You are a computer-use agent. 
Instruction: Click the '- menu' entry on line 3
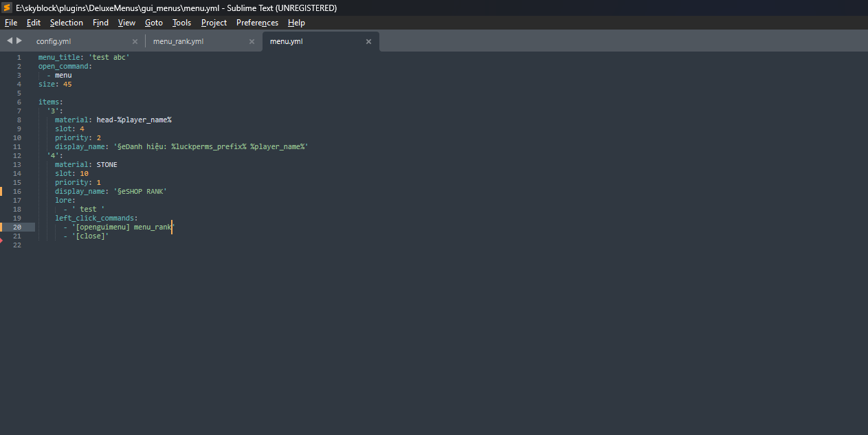pyautogui.click(x=59, y=75)
